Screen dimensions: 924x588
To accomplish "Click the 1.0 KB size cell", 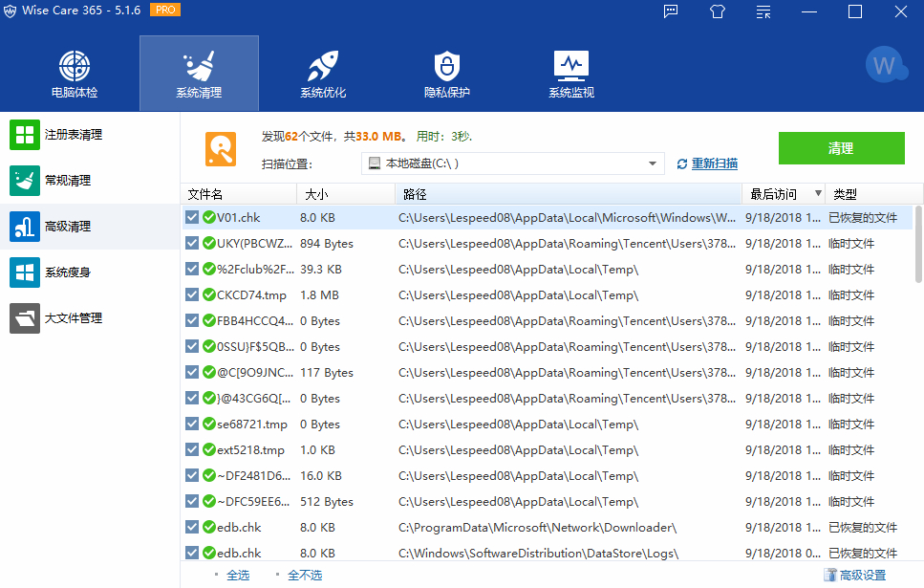I will click(x=317, y=449).
